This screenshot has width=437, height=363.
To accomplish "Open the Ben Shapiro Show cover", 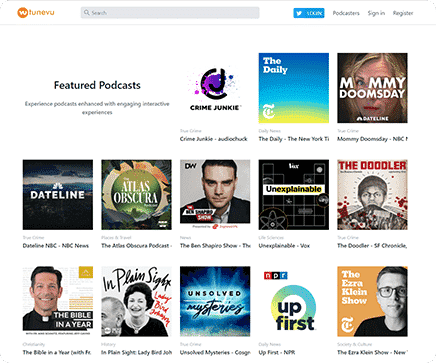I will click(215, 195).
